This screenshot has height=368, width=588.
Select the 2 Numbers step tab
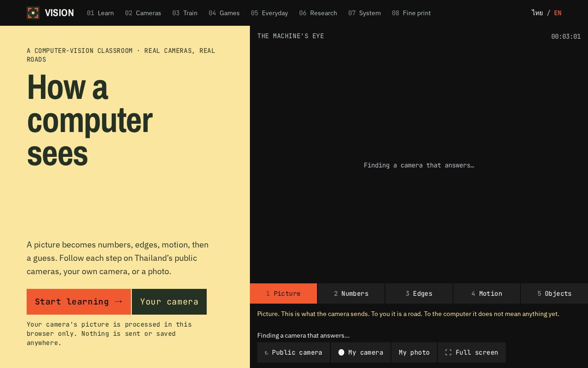pyautogui.click(x=351, y=293)
